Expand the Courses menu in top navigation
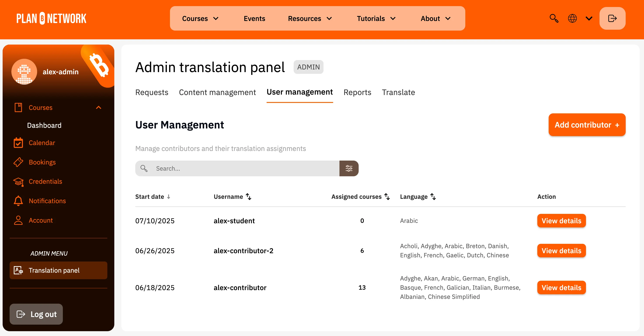 click(200, 19)
